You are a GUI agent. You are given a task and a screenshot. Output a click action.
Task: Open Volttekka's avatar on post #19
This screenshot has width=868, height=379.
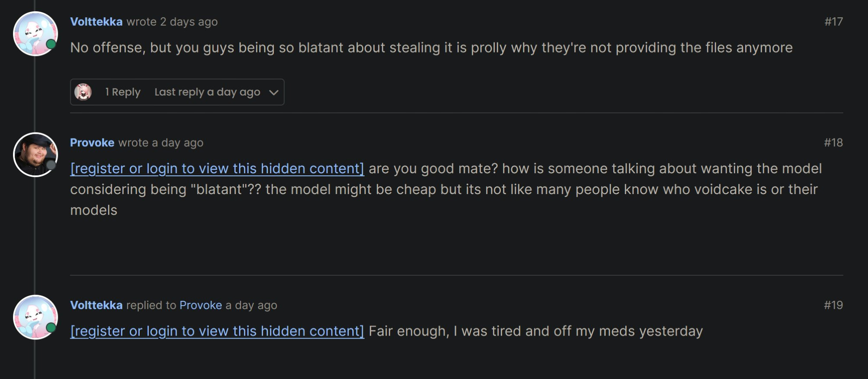36,317
